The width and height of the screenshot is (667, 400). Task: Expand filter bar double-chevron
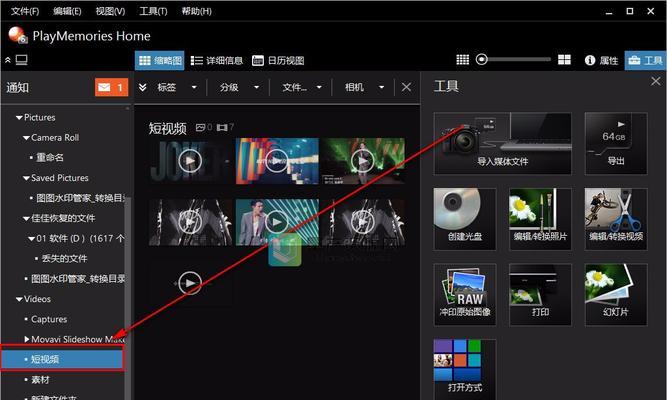coord(143,87)
